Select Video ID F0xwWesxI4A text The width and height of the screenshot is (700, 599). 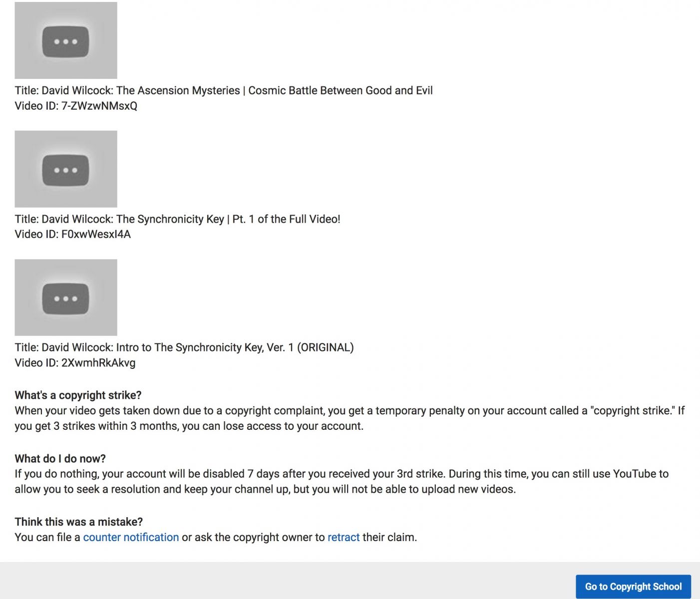[73, 234]
